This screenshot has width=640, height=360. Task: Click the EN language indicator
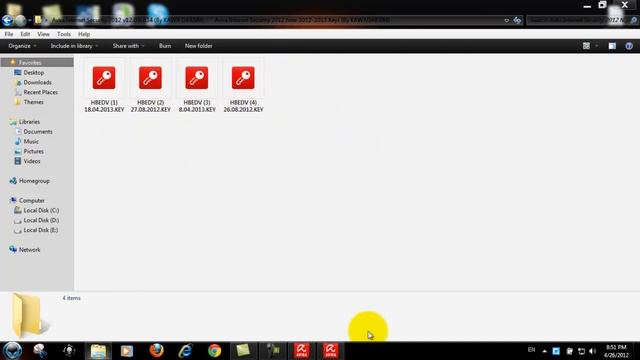click(x=531, y=350)
